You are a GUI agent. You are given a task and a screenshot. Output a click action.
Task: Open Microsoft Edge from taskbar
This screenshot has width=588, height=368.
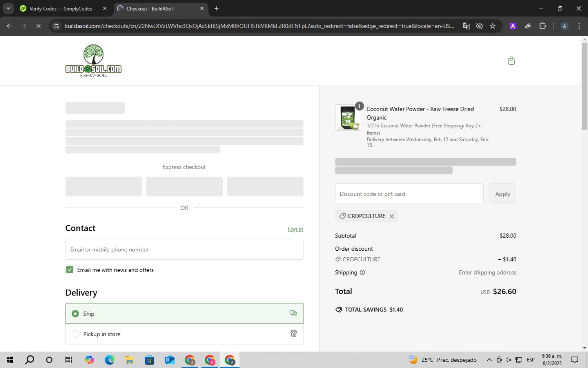109,360
